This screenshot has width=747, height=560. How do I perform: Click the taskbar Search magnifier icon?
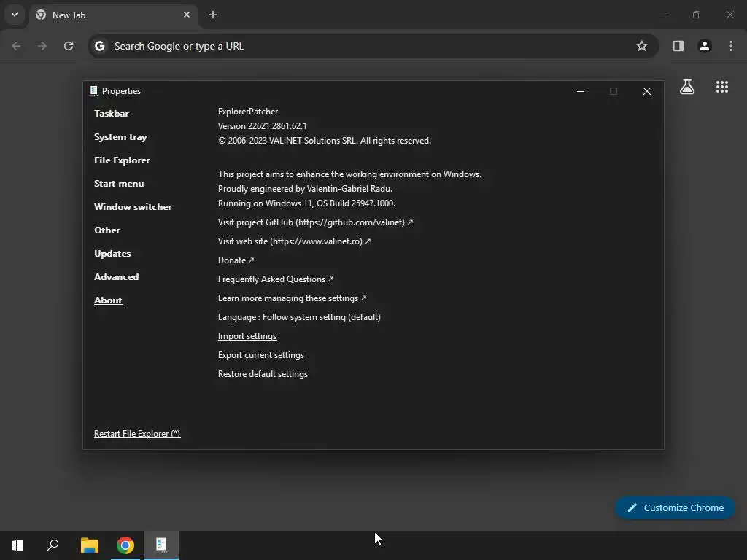[x=53, y=545]
